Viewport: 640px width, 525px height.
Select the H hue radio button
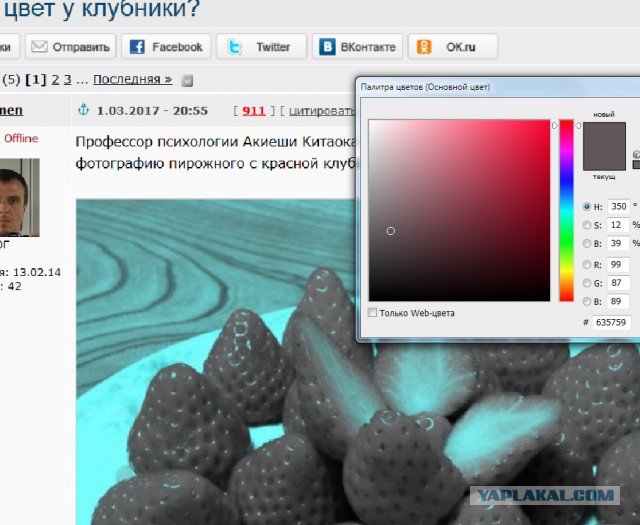587,207
